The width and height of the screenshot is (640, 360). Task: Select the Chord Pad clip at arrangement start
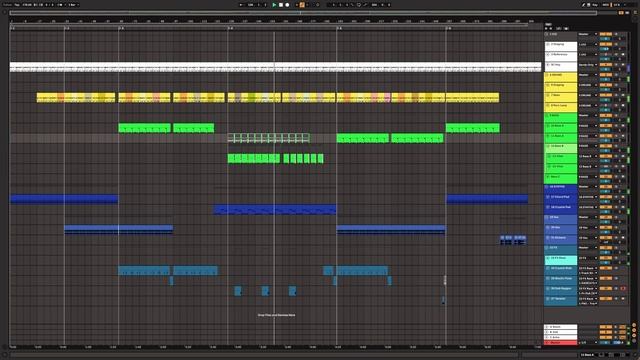tap(64, 199)
